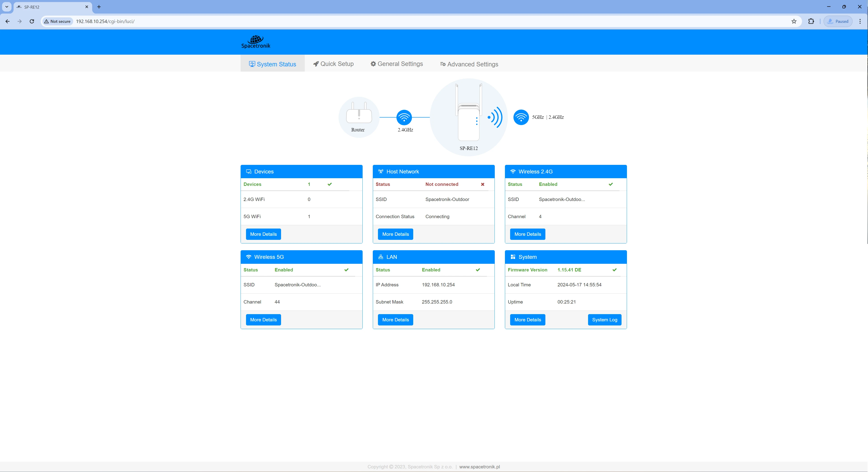Click green check in LAN status row
Screen dimensions: 868x472
tap(478, 270)
